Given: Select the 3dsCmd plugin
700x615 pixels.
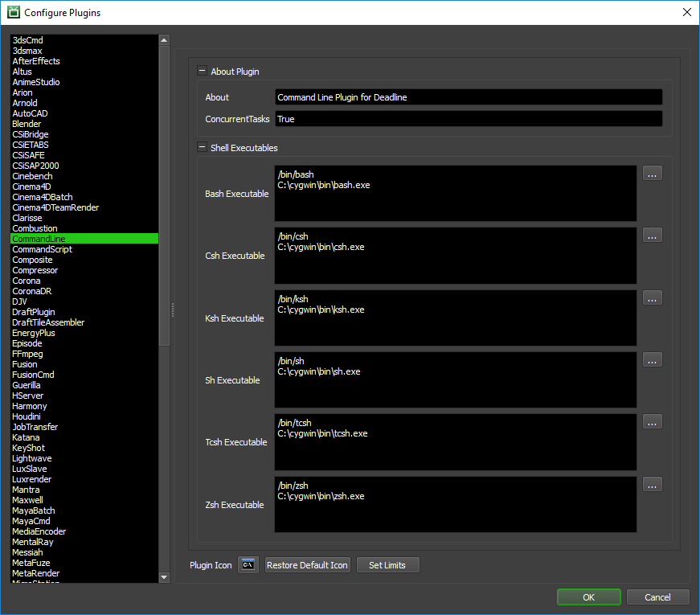Looking at the screenshot, I should [x=84, y=40].
